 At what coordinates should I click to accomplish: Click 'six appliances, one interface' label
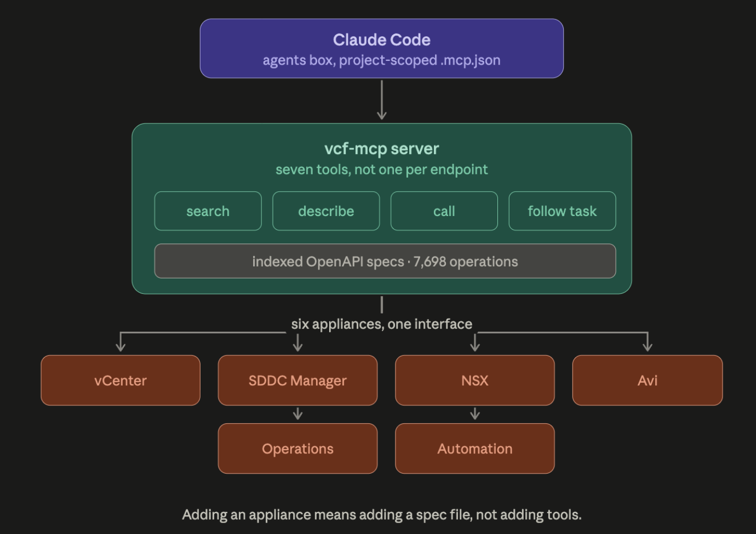[x=382, y=324]
